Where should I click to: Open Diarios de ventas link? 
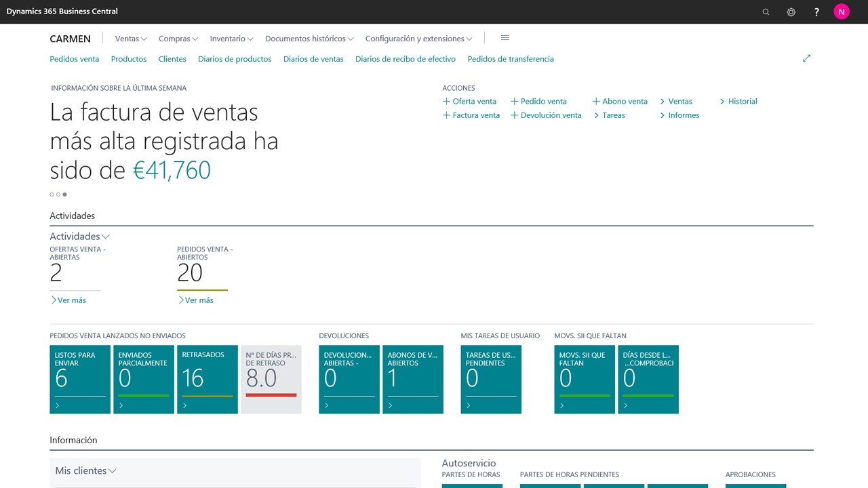click(x=313, y=59)
